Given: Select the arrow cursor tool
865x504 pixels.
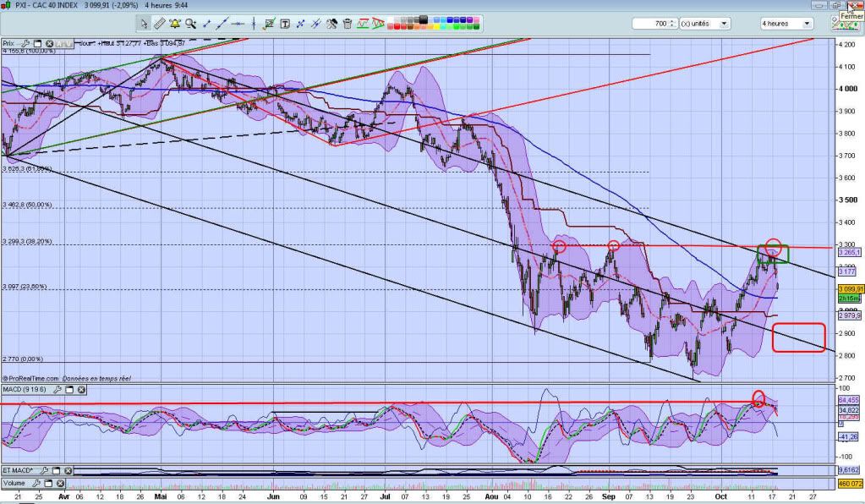Looking at the screenshot, I should click(x=145, y=24).
